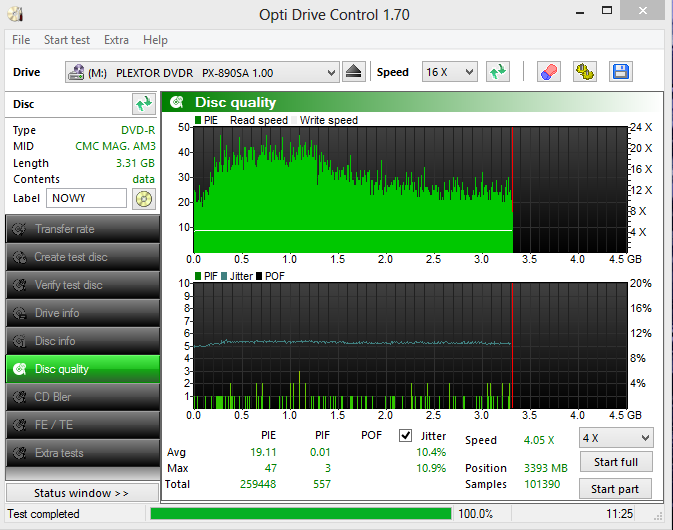
Task: Click the Start full button
Action: pyautogui.click(x=616, y=462)
